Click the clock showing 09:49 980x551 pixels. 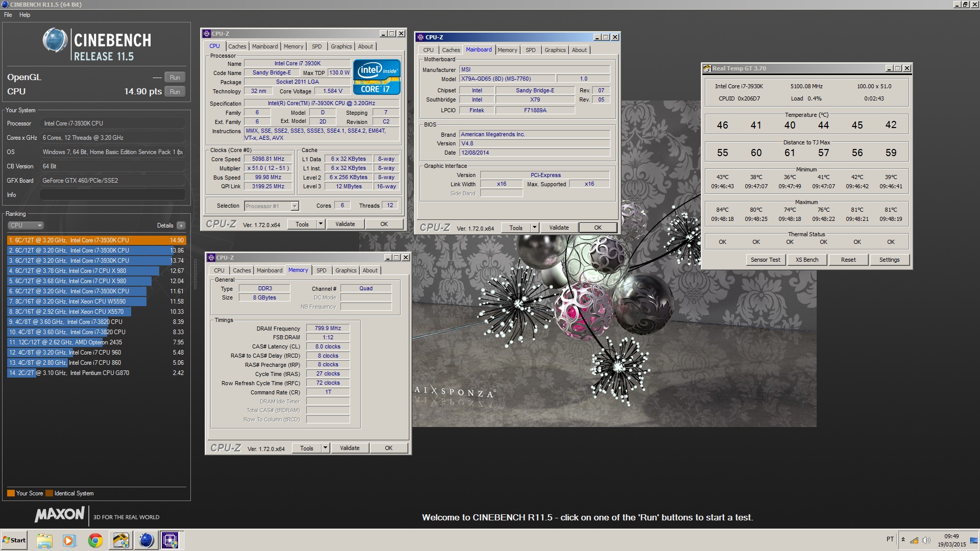click(x=951, y=536)
